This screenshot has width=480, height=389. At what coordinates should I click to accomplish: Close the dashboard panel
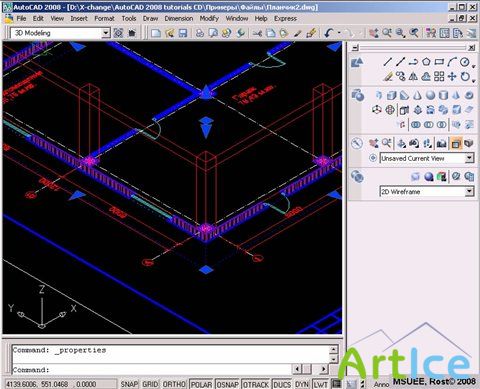(x=471, y=48)
